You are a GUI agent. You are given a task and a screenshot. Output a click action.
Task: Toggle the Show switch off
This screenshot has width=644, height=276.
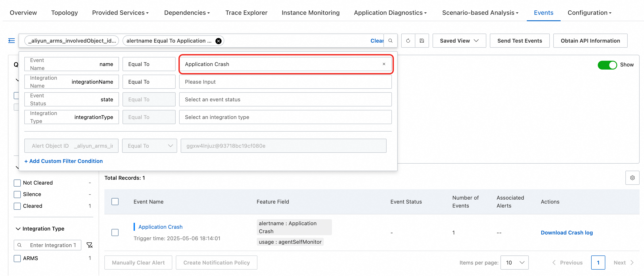point(607,65)
